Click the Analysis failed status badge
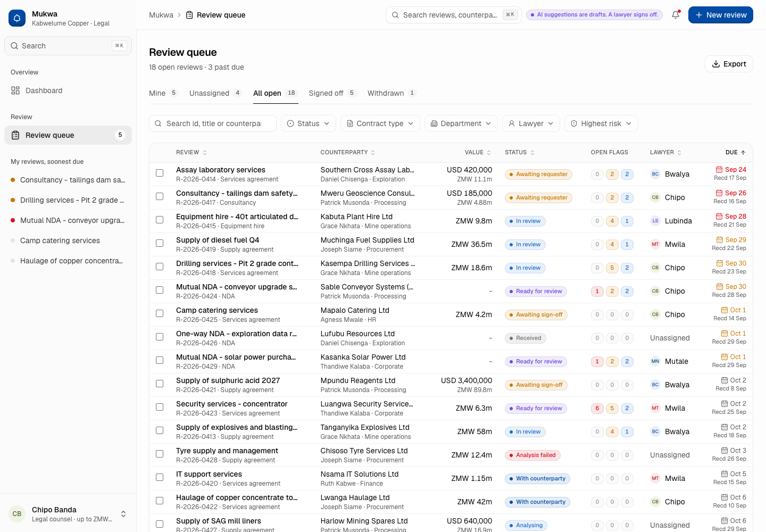The image size is (766, 532). tap(532, 455)
